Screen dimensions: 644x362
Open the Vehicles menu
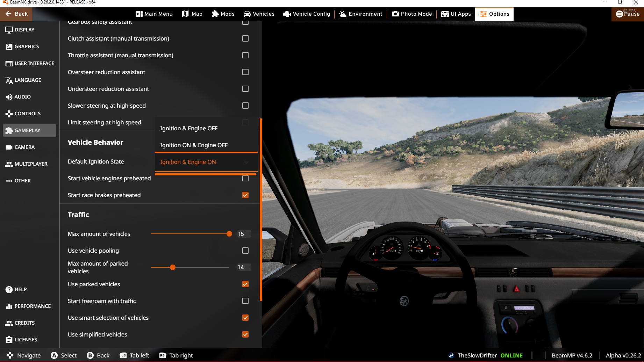pyautogui.click(x=259, y=14)
